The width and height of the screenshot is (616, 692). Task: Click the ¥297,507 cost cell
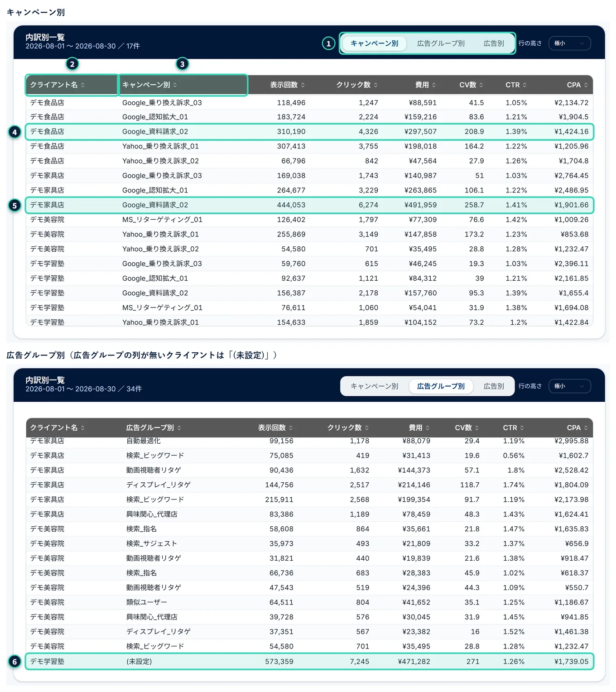[x=420, y=132]
